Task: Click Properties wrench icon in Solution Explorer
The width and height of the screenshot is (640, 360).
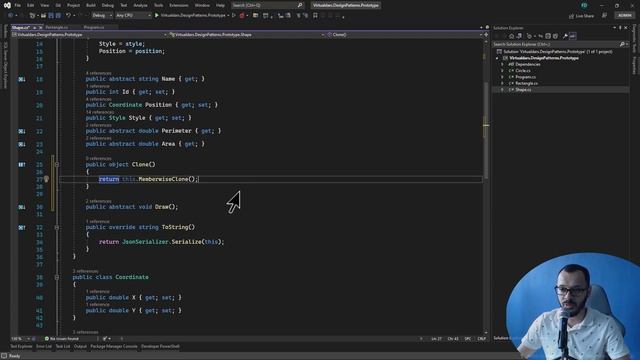Action: (565, 36)
